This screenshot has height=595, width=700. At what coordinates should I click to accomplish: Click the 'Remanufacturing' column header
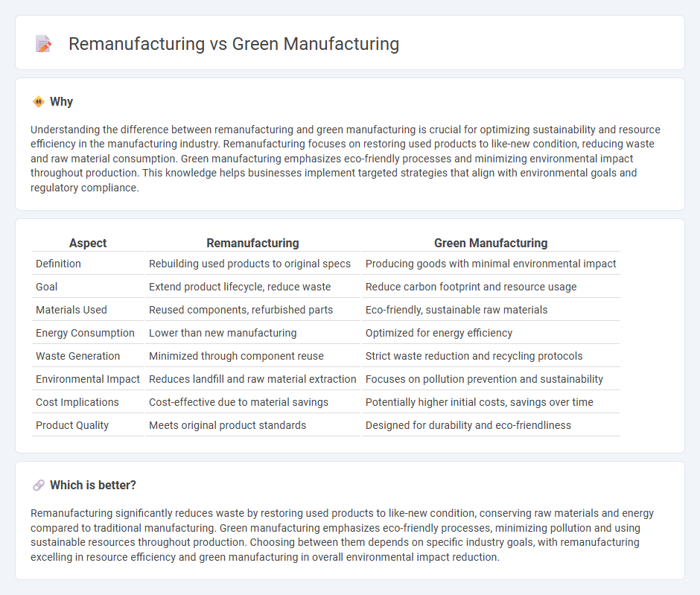[x=252, y=244]
